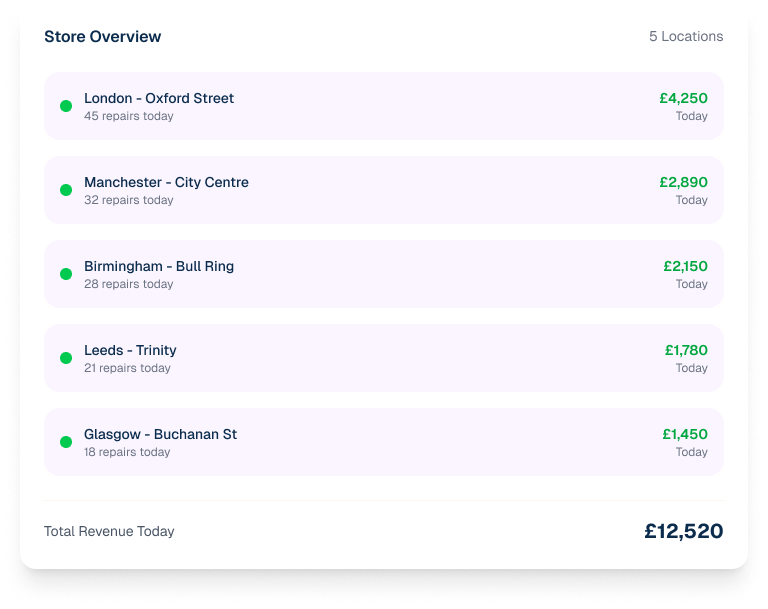
Task: Click Glasgow's £1,450 revenue figure
Action: pyautogui.click(x=685, y=434)
